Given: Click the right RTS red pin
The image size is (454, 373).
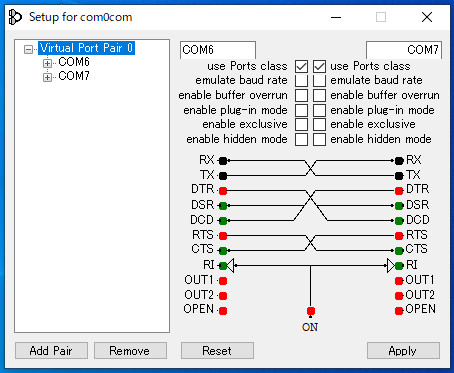Looking at the screenshot, I should [x=399, y=236].
